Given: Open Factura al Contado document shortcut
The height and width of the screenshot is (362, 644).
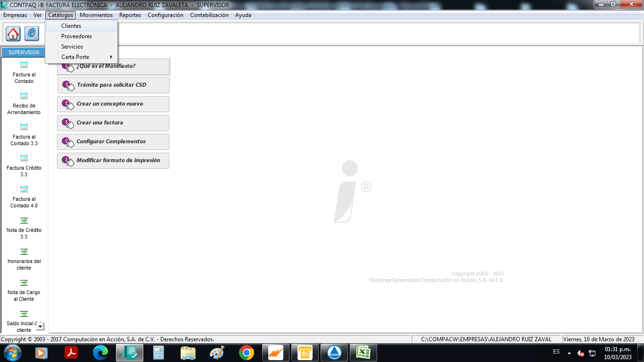Looking at the screenshot, I should point(24,73).
